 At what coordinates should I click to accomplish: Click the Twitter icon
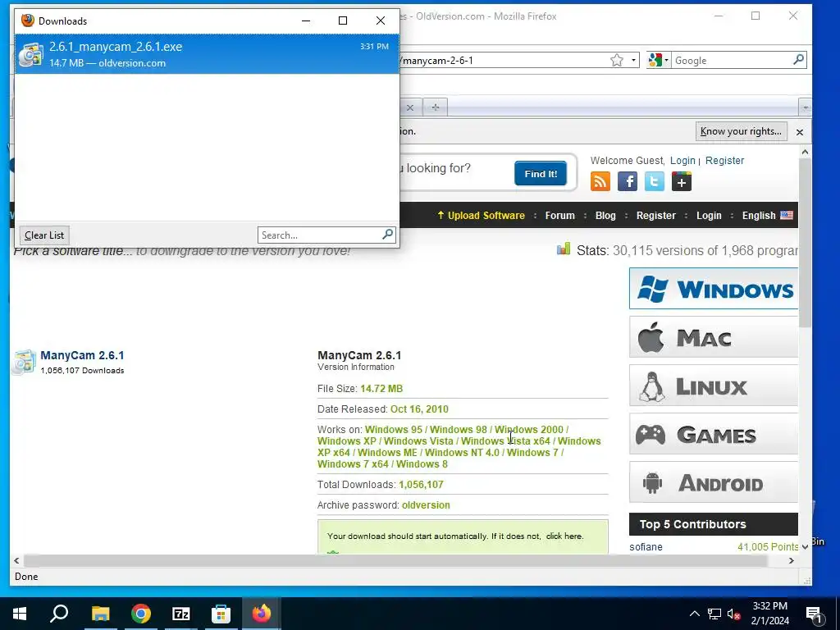tap(654, 181)
